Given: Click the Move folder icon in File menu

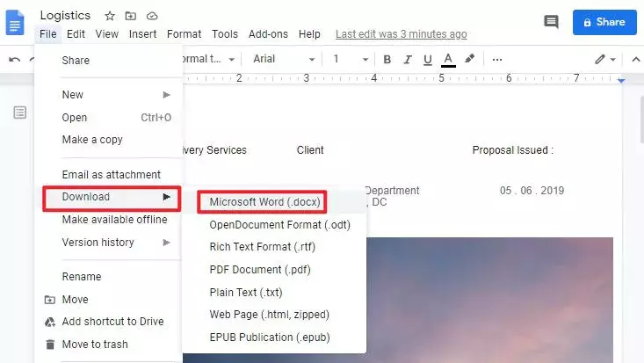Looking at the screenshot, I should [50, 300].
